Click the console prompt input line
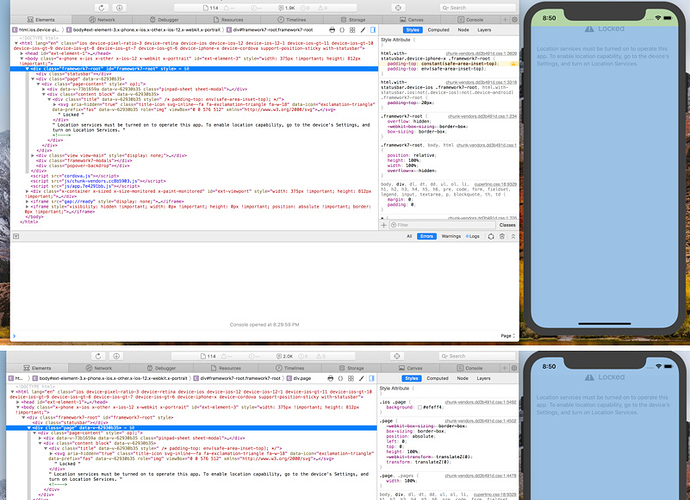 [255, 336]
